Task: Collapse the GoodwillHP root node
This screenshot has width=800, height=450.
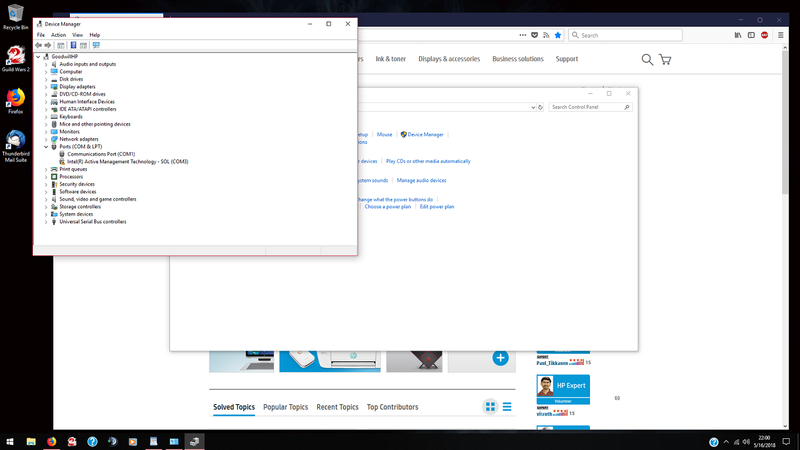Action: pyautogui.click(x=38, y=57)
